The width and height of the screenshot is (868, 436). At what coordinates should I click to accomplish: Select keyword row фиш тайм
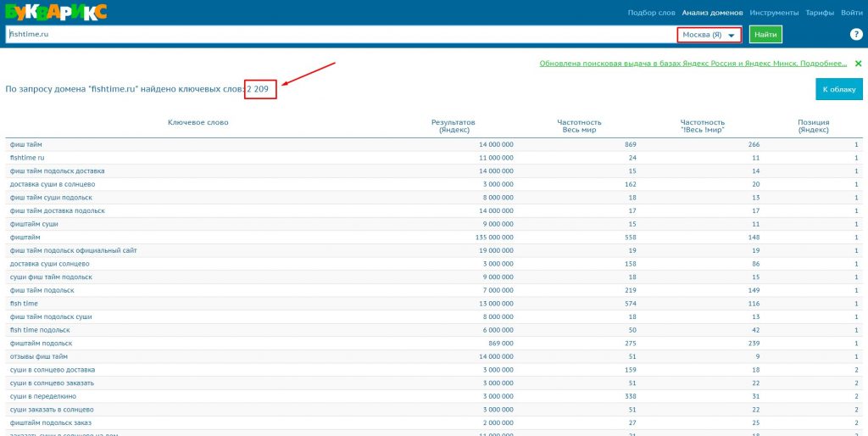click(434, 144)
